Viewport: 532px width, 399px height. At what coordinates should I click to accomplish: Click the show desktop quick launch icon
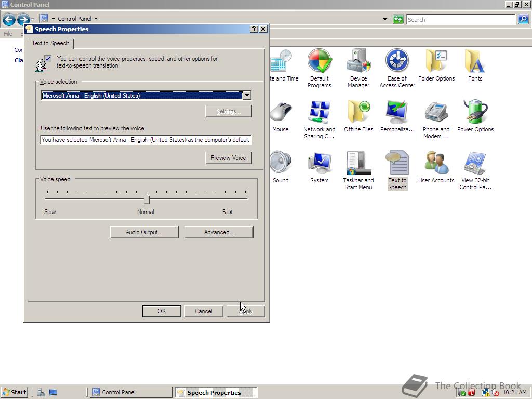tap(53, 393)
